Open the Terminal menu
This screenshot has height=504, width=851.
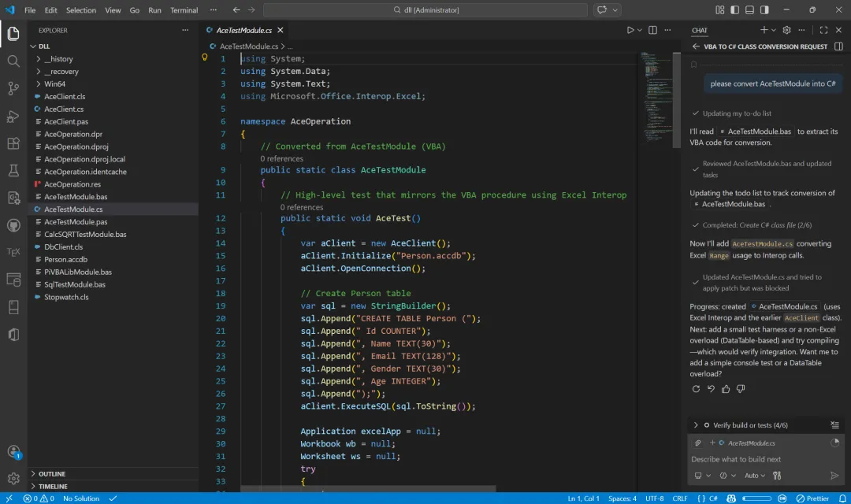(184, 10)
